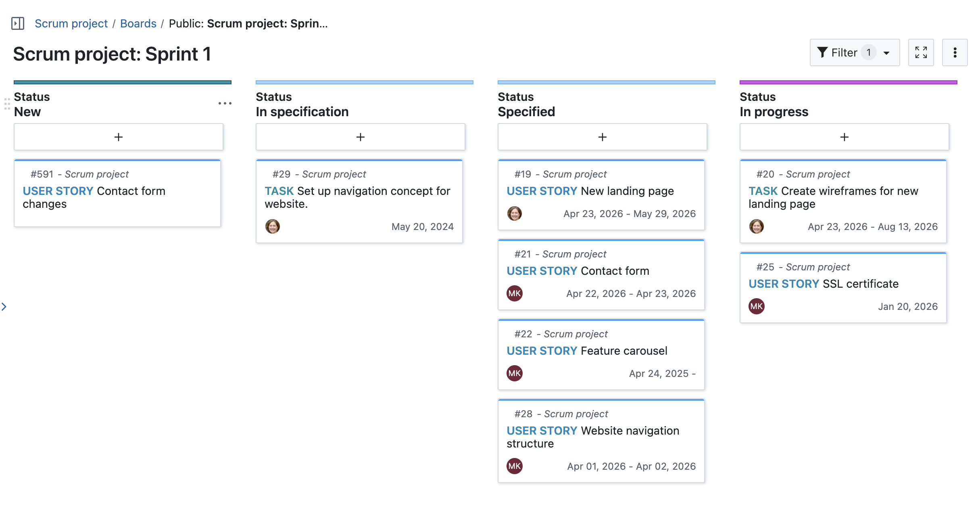Screen dimensions: 980x527
Task: Click the filter funnel icon
Action: [823, 52]
